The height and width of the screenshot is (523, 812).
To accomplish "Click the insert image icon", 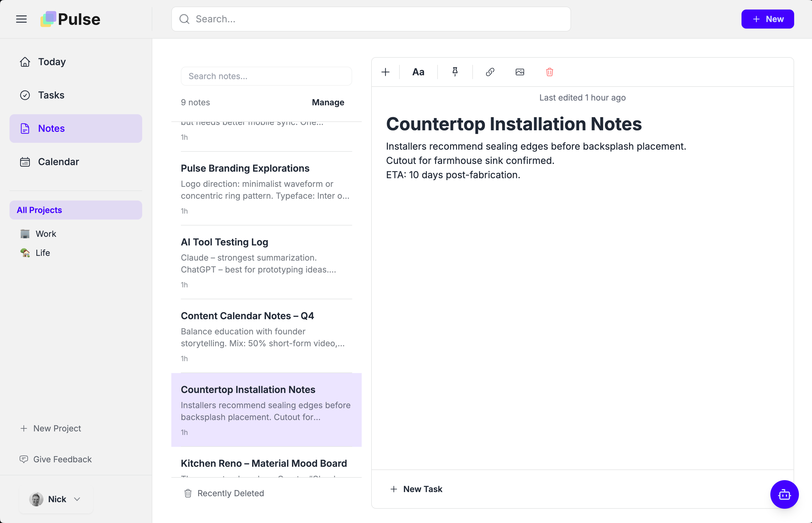I will (520, 72).
